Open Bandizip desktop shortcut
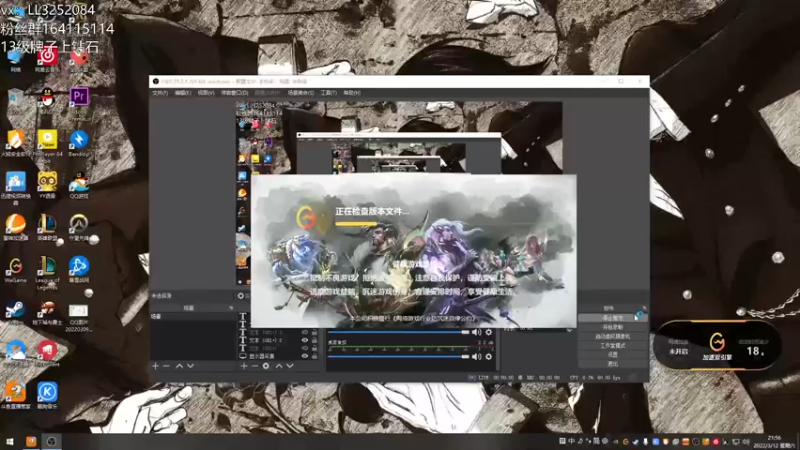Screen dimensions: 800x450 pyautogui.click(x=79, y=139)
